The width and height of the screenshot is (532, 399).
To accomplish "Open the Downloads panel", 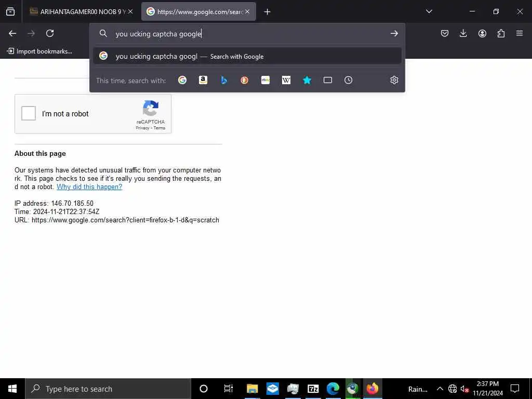I will click(x=463, y=33).
